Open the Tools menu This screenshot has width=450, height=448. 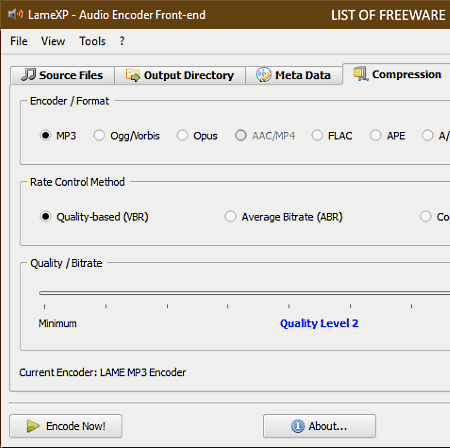(92, 41)
